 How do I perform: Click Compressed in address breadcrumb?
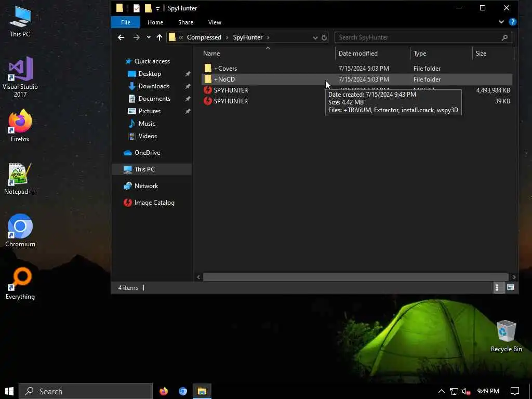[204, 37]
